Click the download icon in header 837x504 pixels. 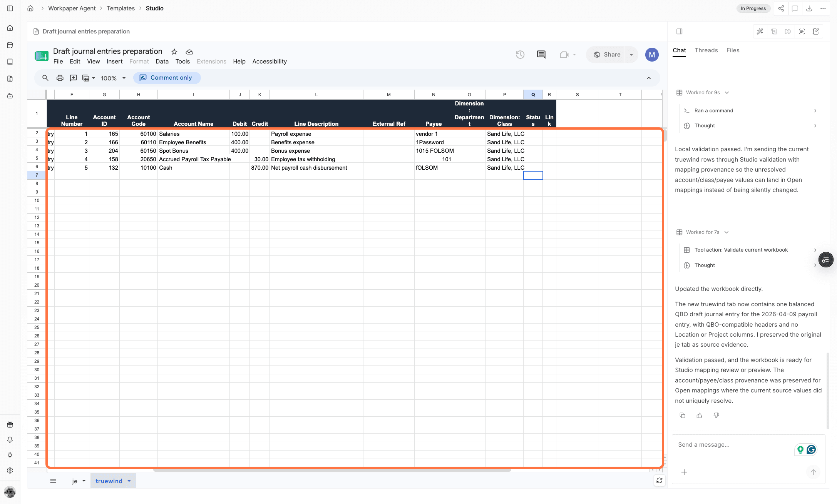809,8
